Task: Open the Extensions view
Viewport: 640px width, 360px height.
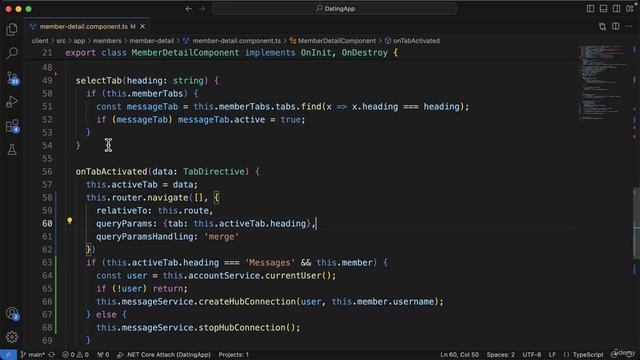Action: (x=12, y=126)
